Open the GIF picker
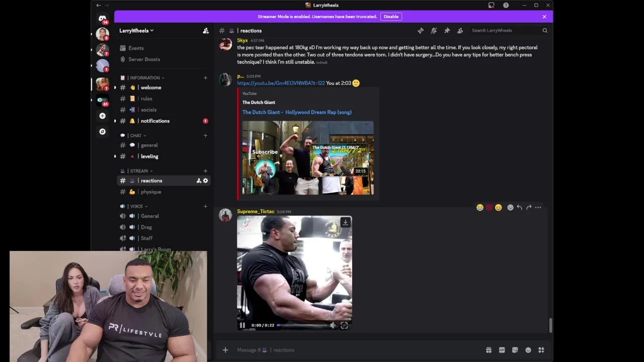Viewport: 644px width, 362px height. [502, 350]
